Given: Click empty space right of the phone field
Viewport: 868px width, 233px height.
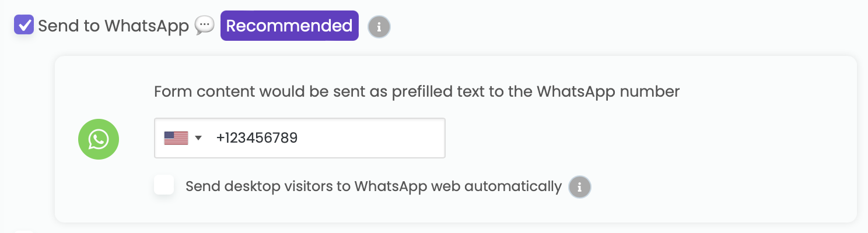Looking at the screenshot, I should [x=642, y=138].
